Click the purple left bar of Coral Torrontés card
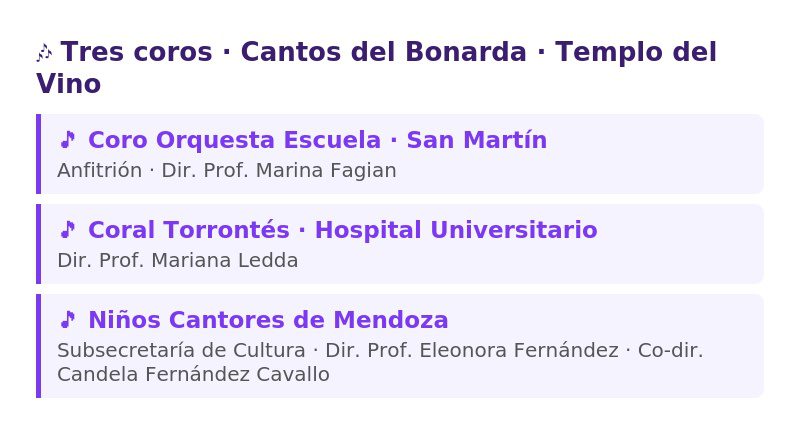The width and height of the screenshot is (800, 444). [x=38, y=244]
